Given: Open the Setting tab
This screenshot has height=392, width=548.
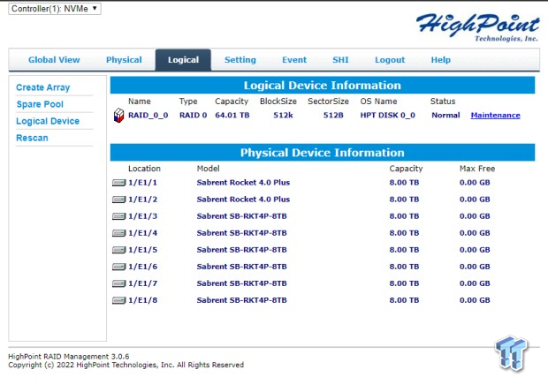Looking at the screenshot, I should 240,60.
